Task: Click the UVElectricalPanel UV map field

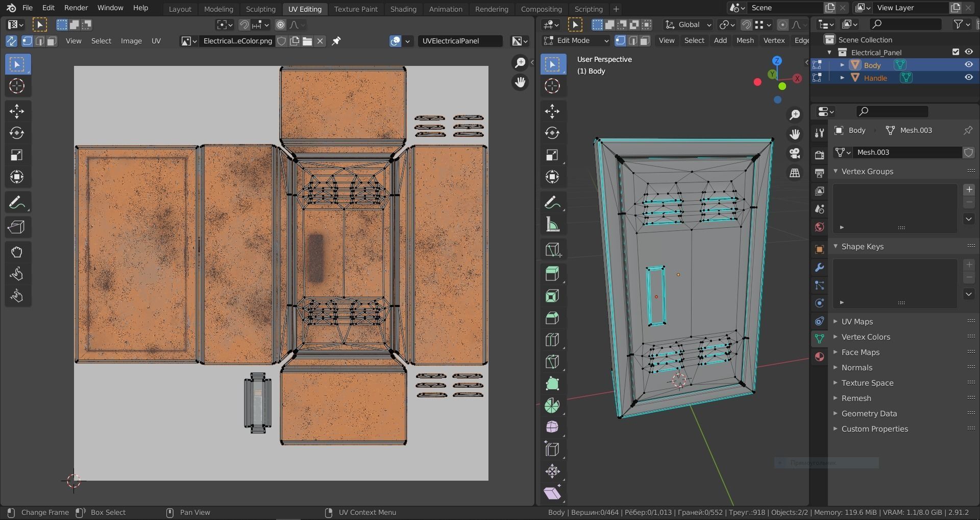Action: 459,41
